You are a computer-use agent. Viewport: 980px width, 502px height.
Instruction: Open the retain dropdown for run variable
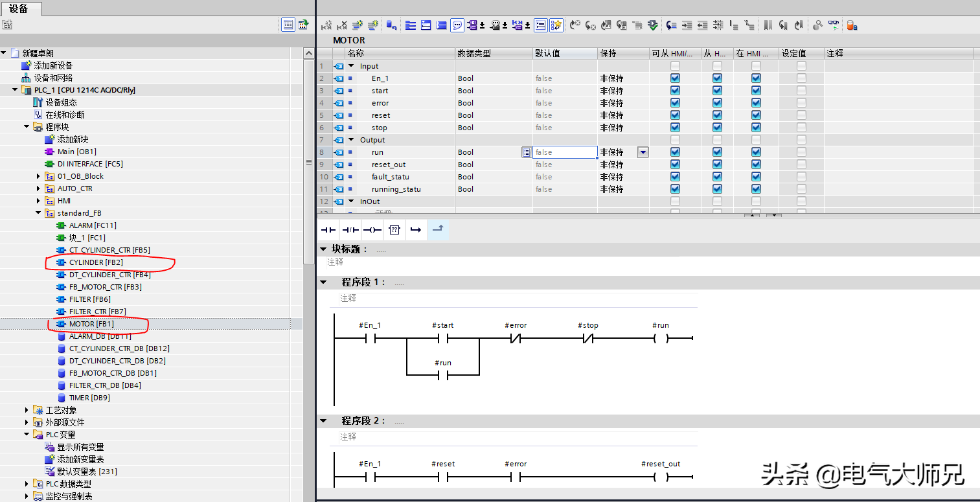(643, 152)
